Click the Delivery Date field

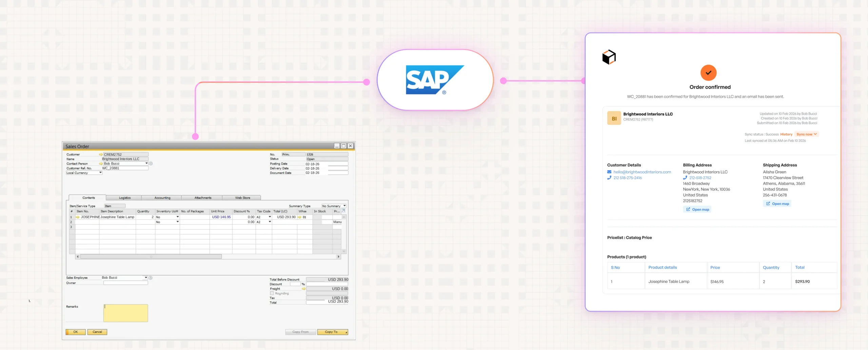tap(327, 168)
